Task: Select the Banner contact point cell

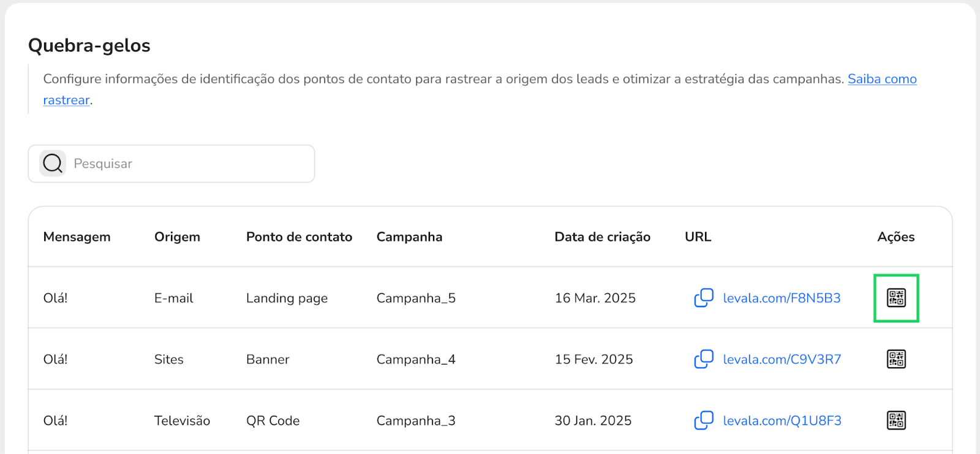Action: [x=268, y=359]
